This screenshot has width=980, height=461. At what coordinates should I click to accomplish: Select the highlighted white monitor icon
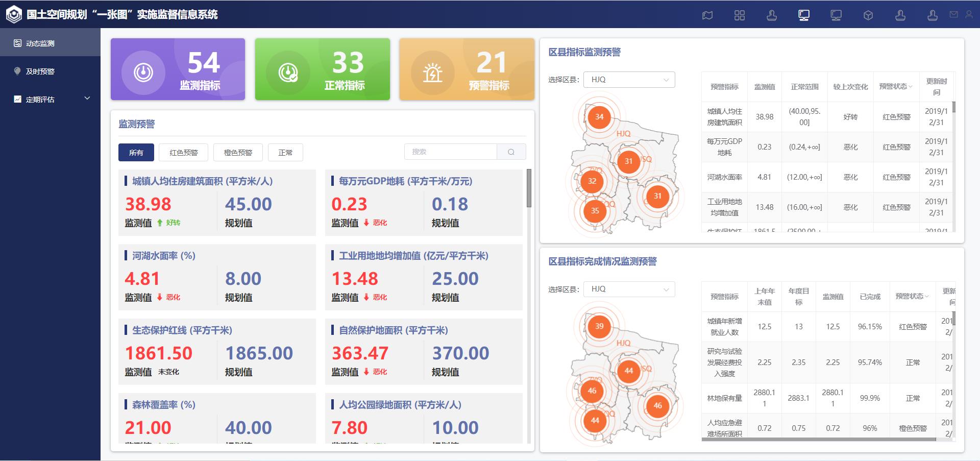(x=804, y=15)
